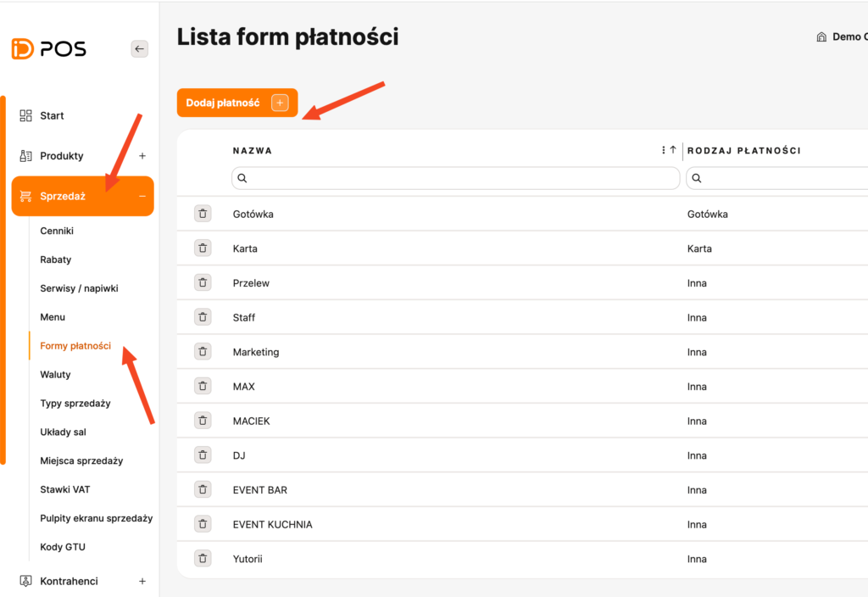Open Stawki VAT in sidebar
The image size is (868, 597).
(65, 489)
